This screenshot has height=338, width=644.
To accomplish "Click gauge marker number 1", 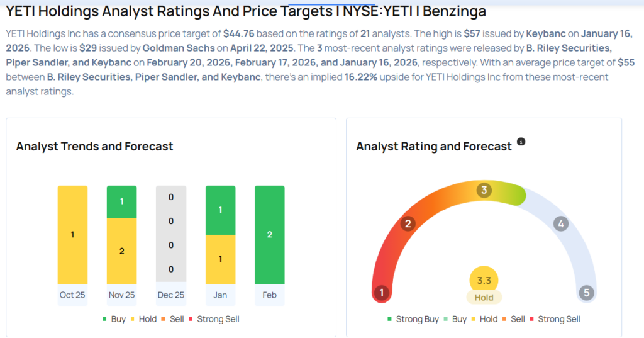I will (x=380, y=292).
